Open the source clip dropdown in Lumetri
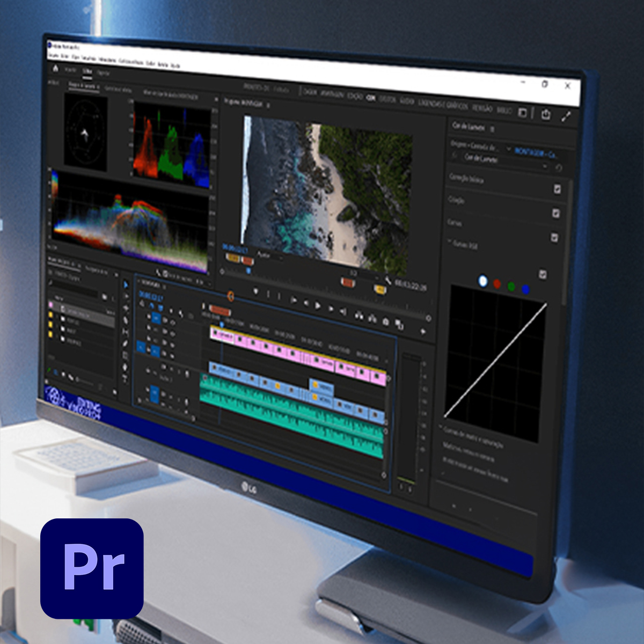 pyautogui.click(x=509, y=149)
